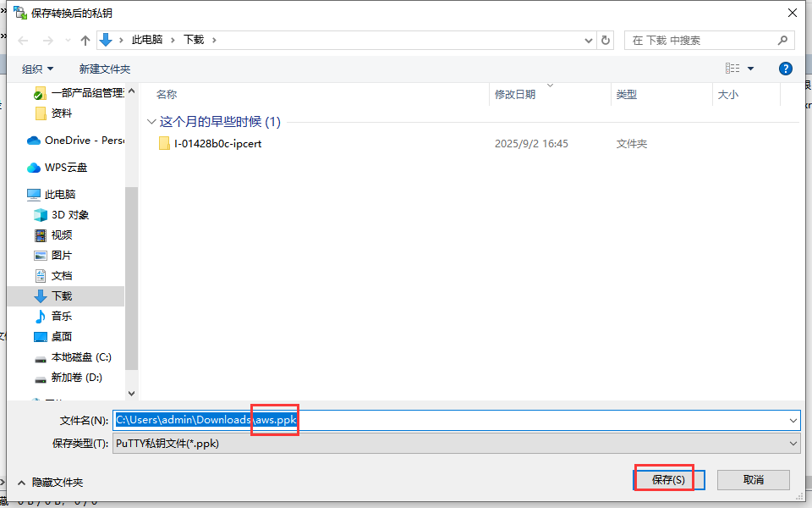Select WPS云盘 in the sidebar
This screenshot has width=812, height=508.
coord(65,168)
